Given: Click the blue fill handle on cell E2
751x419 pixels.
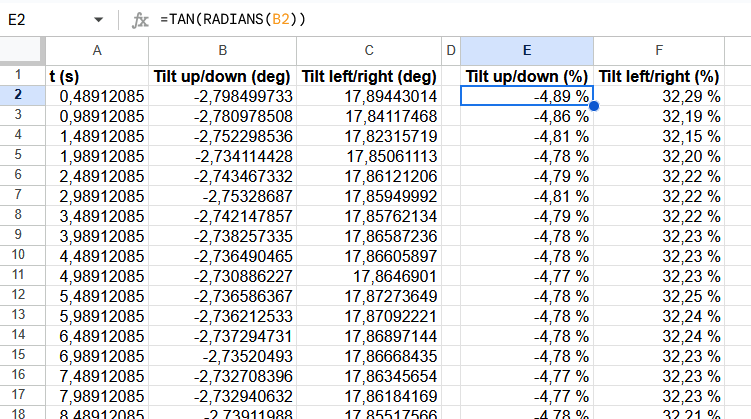Looking at the screenshot, I should [x=594, y=105].
